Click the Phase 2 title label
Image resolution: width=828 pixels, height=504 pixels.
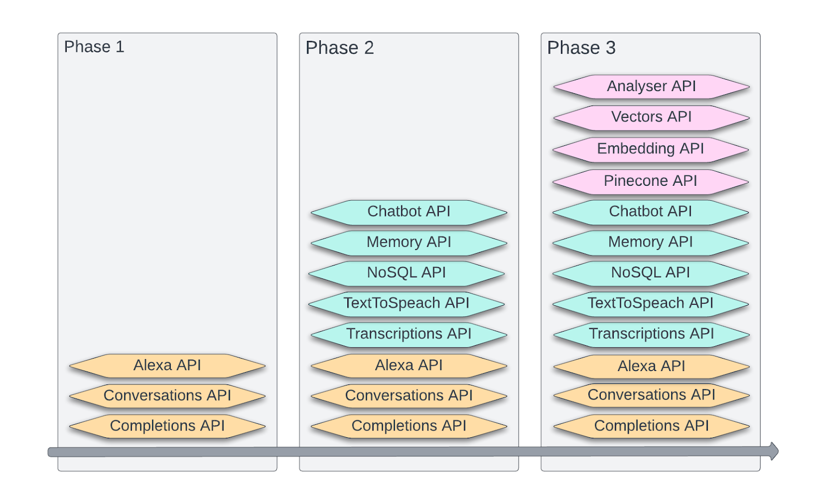click(339, 48)
